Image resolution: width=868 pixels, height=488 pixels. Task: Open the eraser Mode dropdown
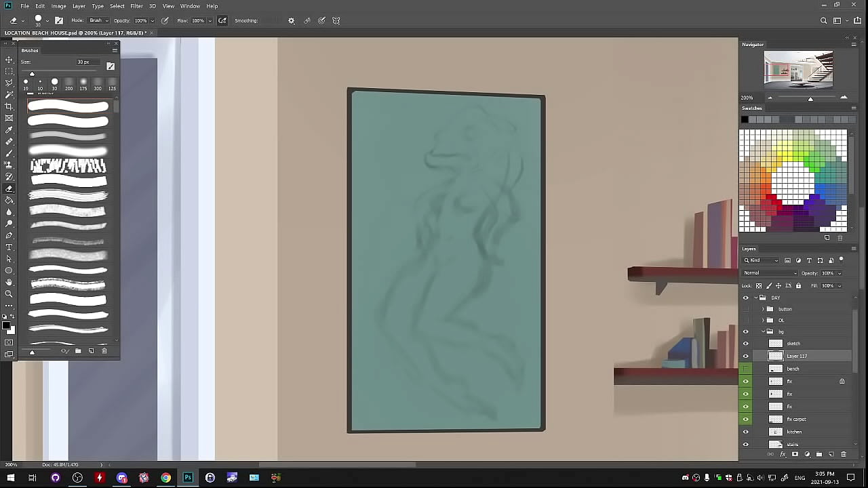[99, 20]
